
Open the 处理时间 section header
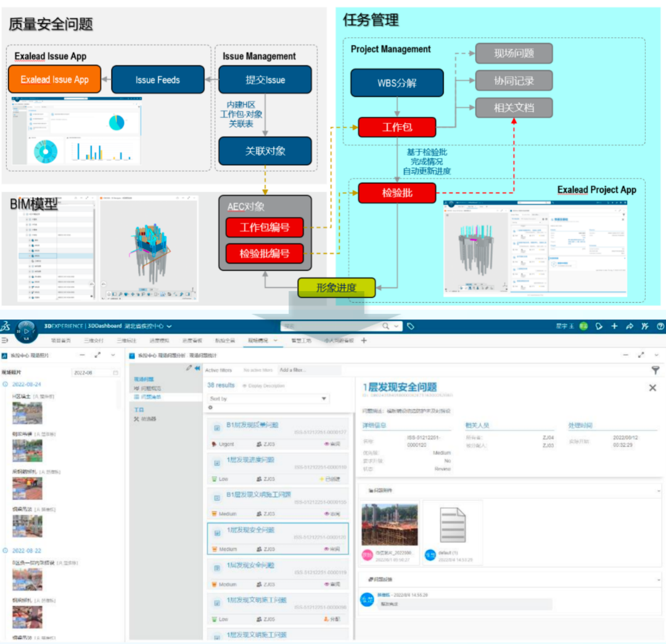pos(580,425)
